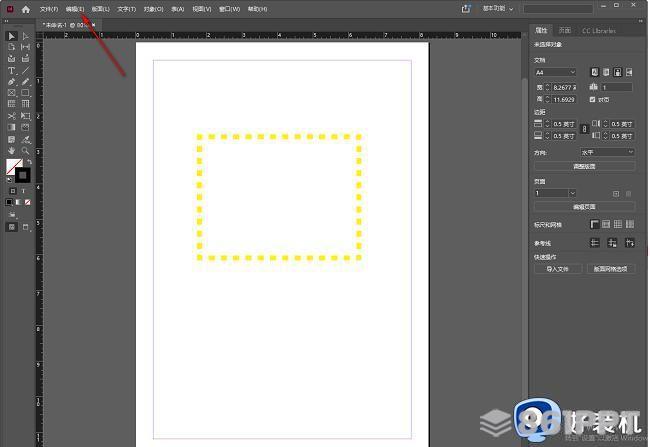The image size is (650, 447).
Task: Select the Scissors tool
Action: (12, 116)
